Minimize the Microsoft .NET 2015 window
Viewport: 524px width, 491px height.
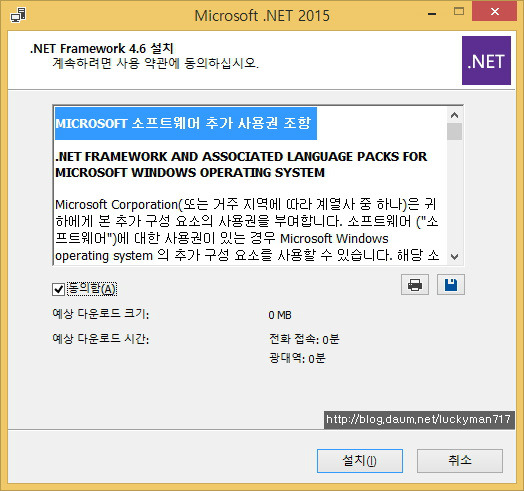(x=432, y=13)
